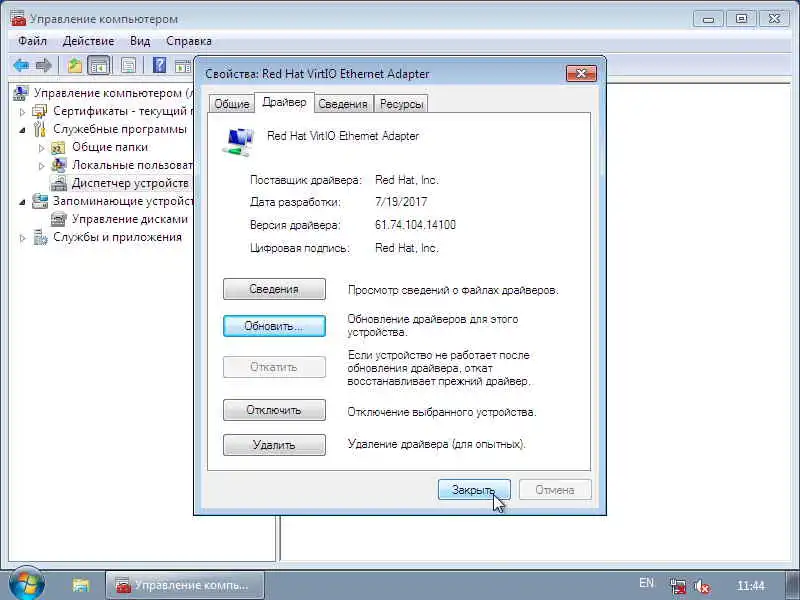Click the Службы и приложения icon

[39, 237]
